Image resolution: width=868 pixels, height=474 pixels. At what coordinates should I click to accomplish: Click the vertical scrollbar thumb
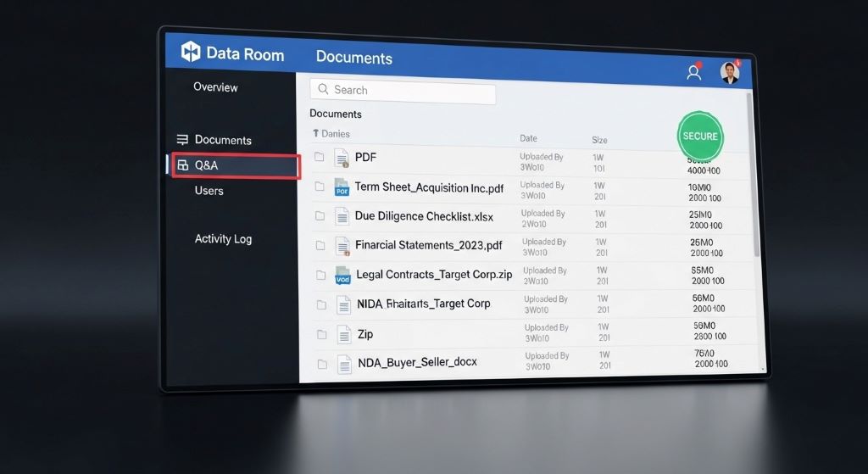pos(753,176)
